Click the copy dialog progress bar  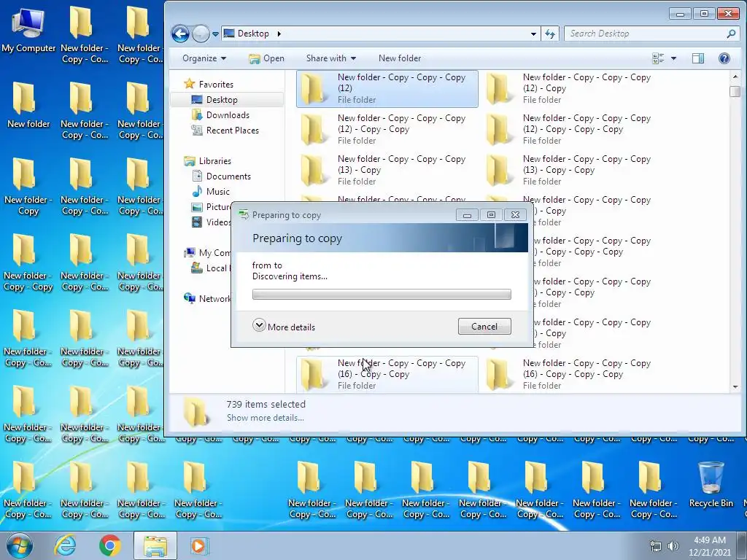point(382,295)
